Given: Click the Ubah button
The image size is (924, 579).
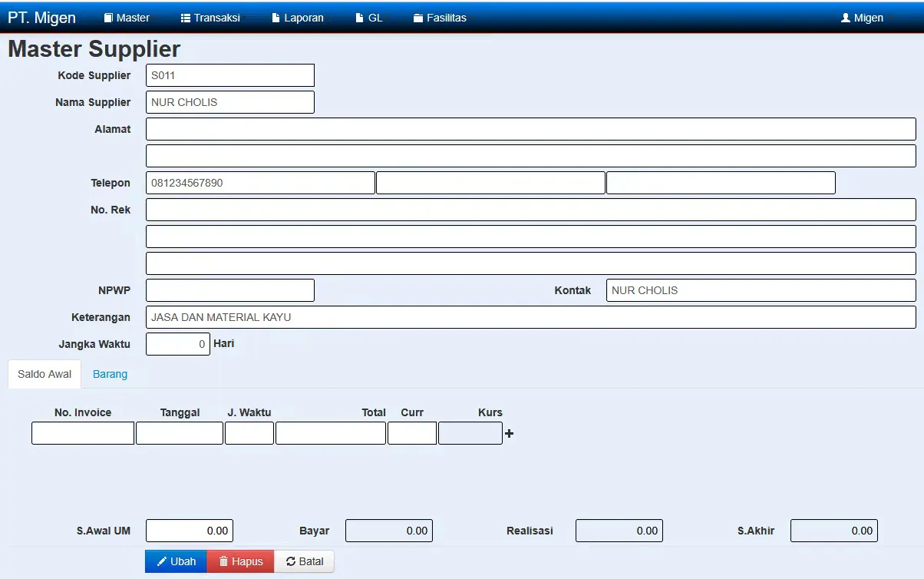Looking at the screenshot, I should [176, 561].
